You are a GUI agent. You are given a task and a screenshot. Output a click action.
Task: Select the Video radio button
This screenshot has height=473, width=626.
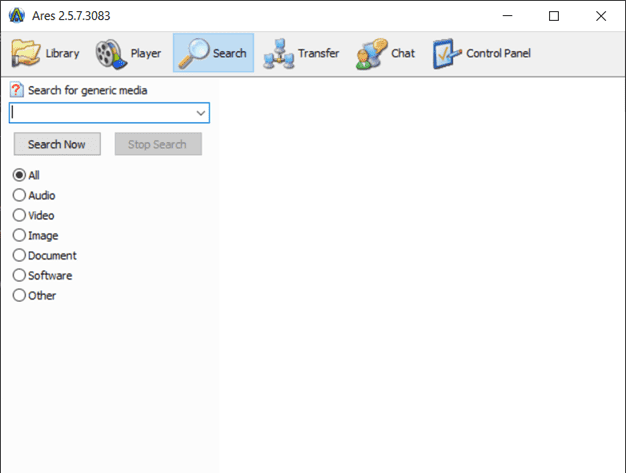point(19,215)
